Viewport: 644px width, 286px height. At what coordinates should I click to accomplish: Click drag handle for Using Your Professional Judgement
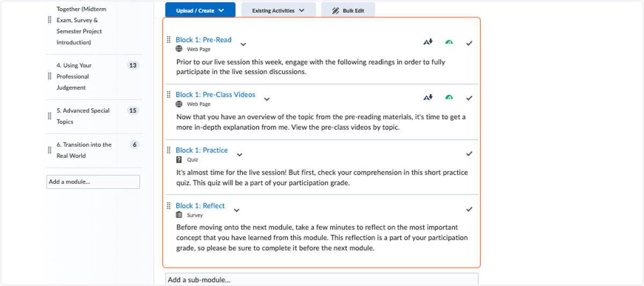[50, 76]
